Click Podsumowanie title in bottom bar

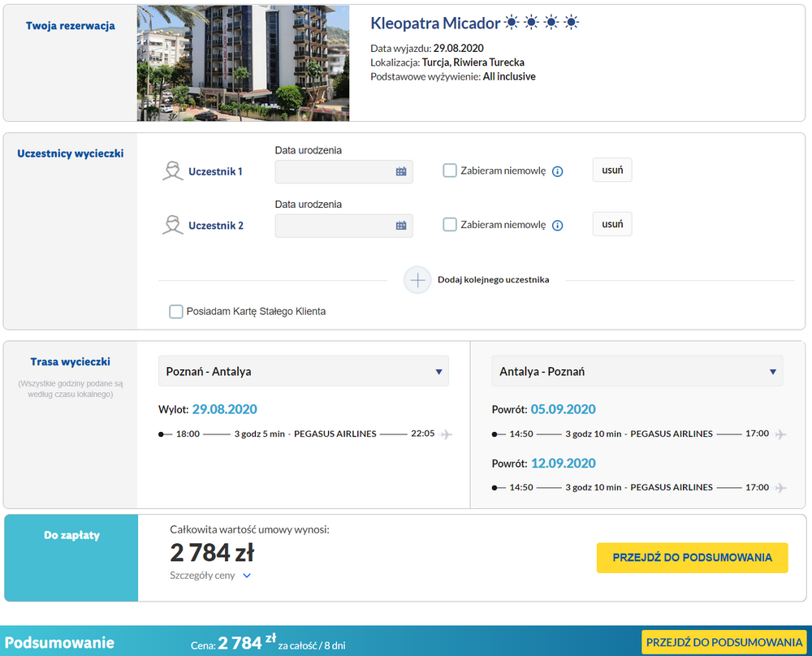59,642
